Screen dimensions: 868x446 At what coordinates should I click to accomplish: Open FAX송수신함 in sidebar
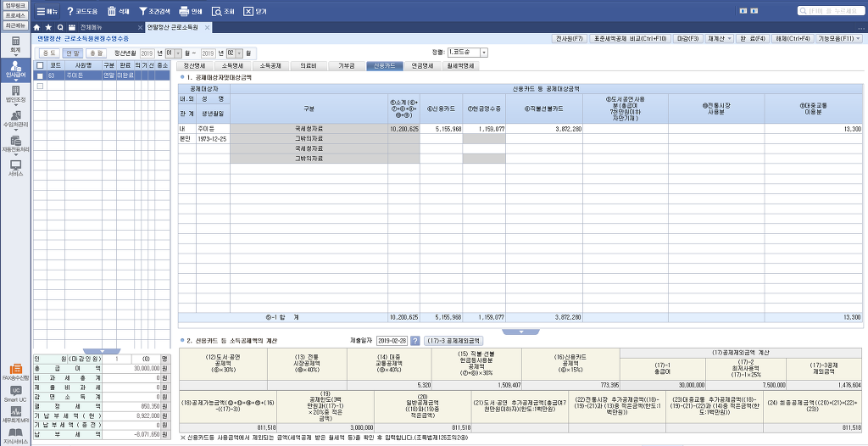pyautogui.click(x=15, y=371)
